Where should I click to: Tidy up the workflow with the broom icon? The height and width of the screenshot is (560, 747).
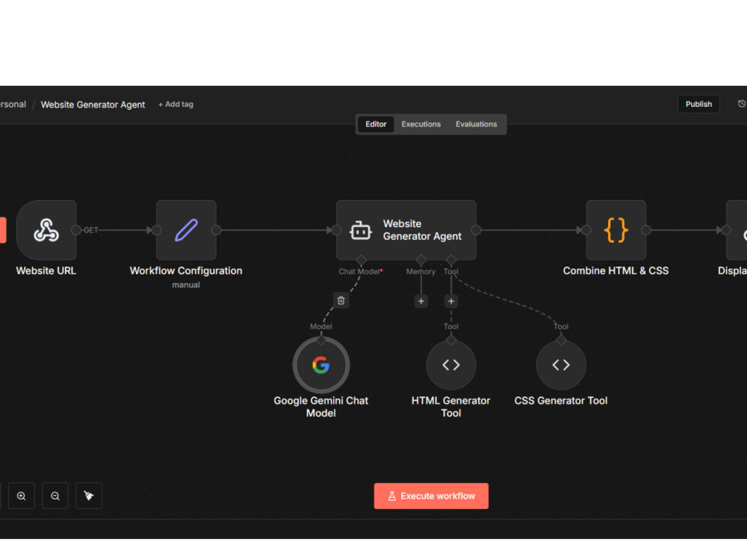[89, 496]
